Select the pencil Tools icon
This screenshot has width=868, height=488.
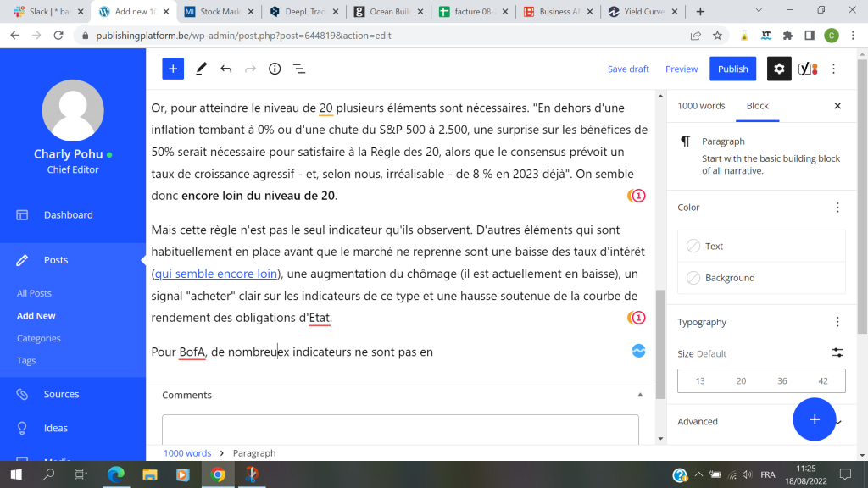(202, 69)
